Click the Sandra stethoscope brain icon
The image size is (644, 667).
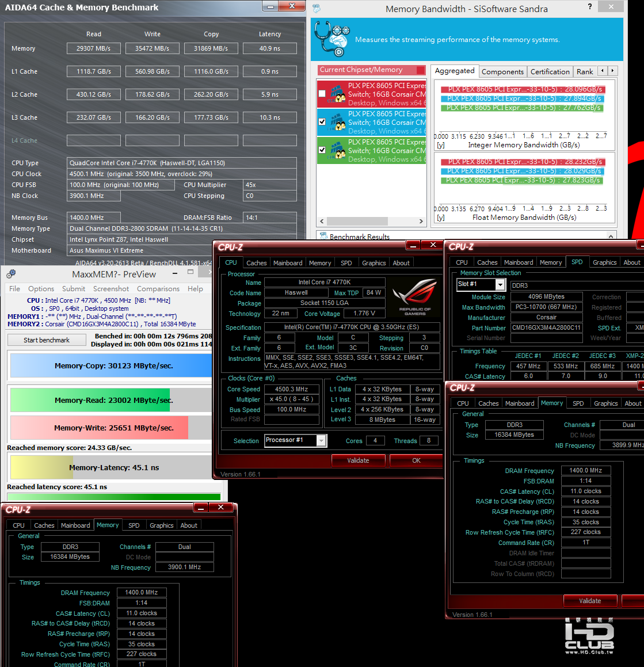332,39
